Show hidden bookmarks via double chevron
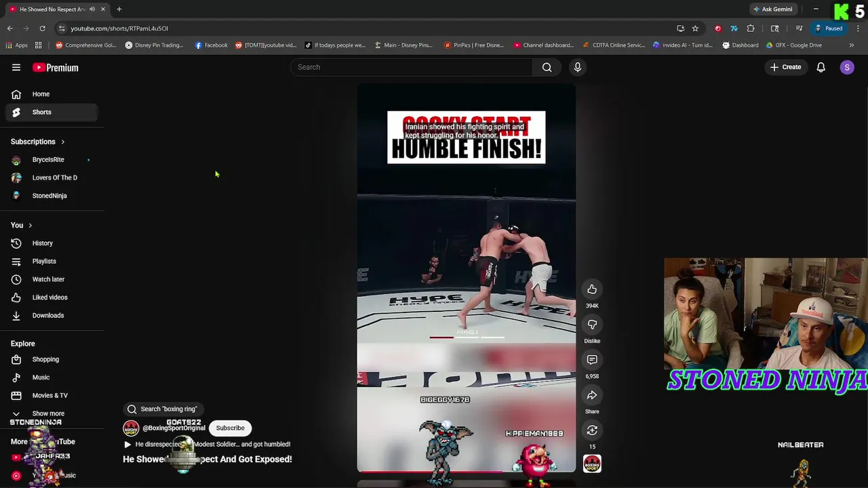 [851, 45]
